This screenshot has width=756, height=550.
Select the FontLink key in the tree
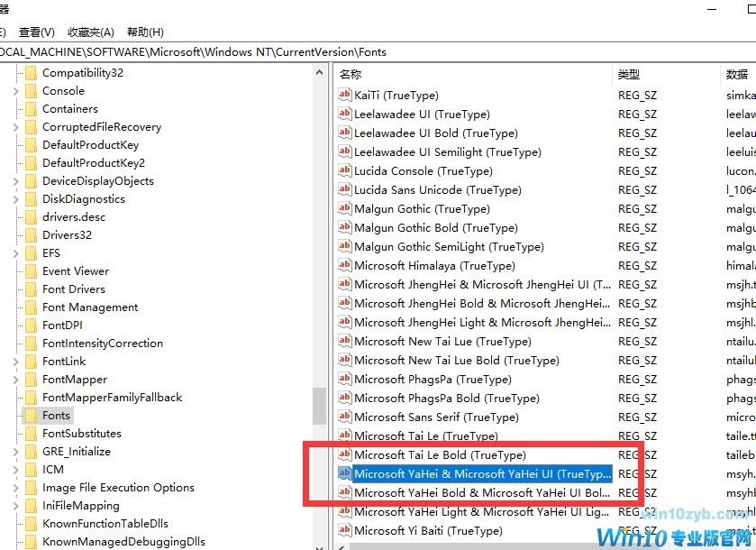click(x=65, y=361)
